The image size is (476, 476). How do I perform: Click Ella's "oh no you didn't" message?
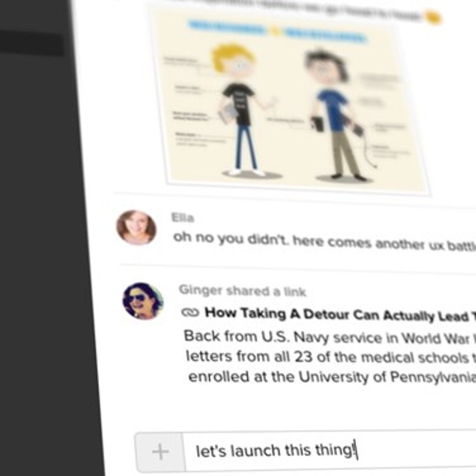click(x=324, y=242)
